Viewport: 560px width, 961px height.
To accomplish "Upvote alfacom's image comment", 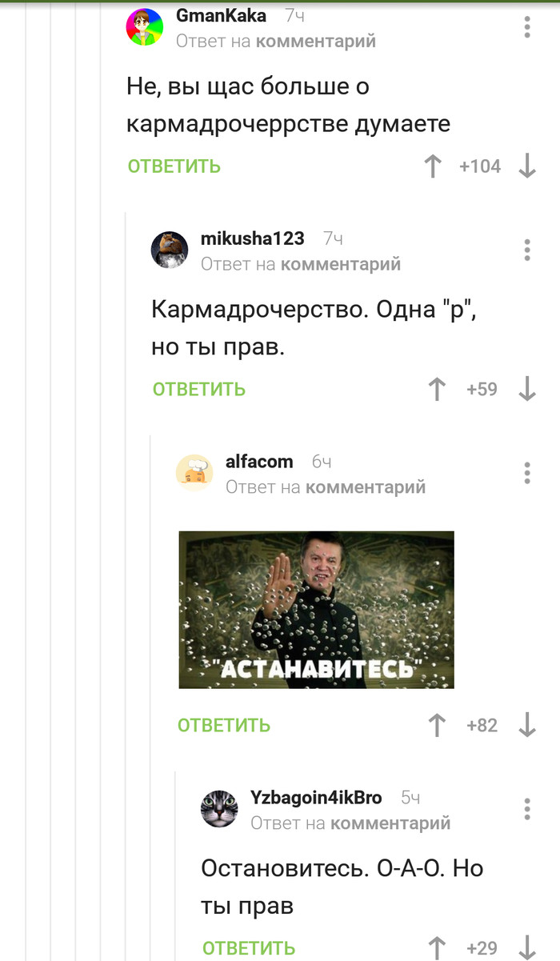I will [x=437, y=726].
